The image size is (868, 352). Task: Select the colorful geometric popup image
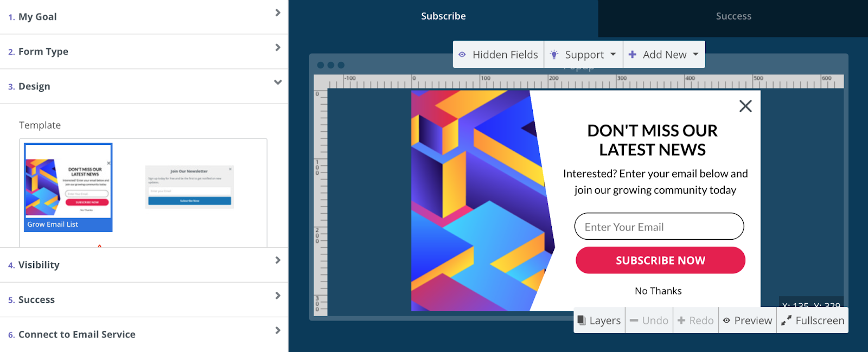click(x=483, y=201)
